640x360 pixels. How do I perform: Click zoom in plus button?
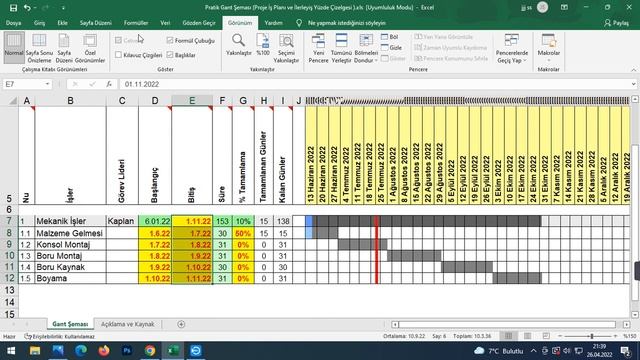coord(615,336)
